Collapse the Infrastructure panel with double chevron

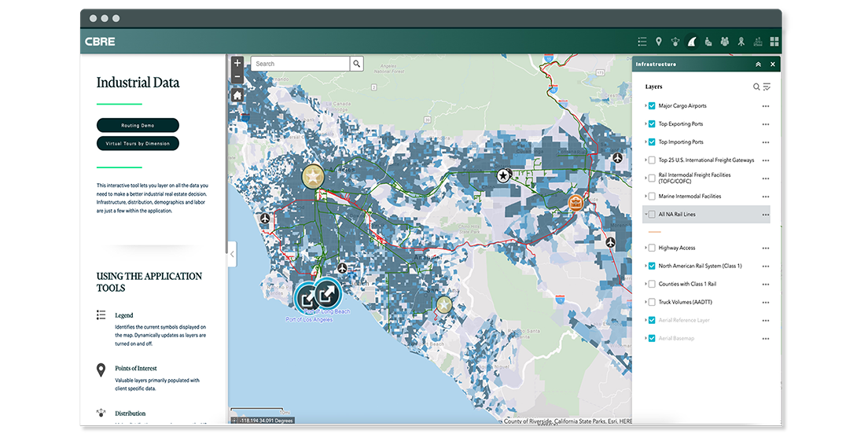[758, 64]
